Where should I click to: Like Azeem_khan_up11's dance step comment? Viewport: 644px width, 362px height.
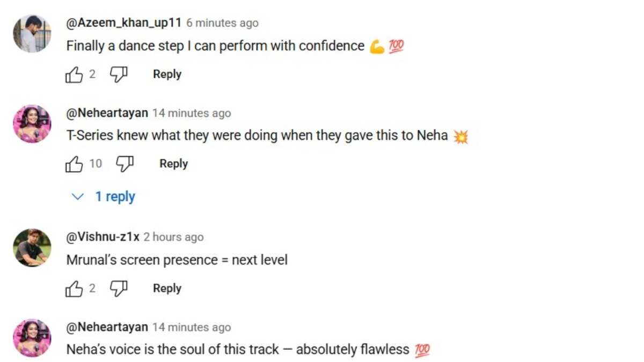tap(74, 75)
